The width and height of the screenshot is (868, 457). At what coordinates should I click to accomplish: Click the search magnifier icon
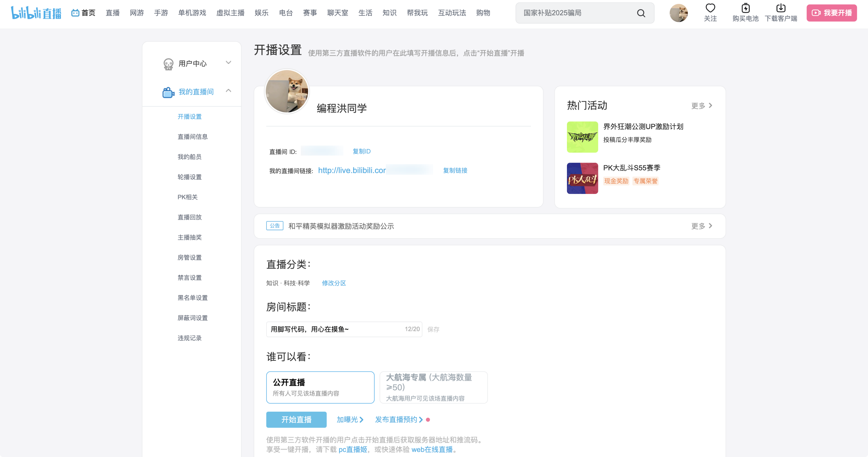641,13
